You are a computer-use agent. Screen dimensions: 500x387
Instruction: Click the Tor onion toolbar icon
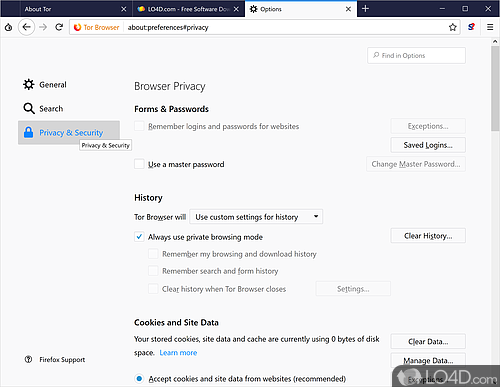pos(9,27)
